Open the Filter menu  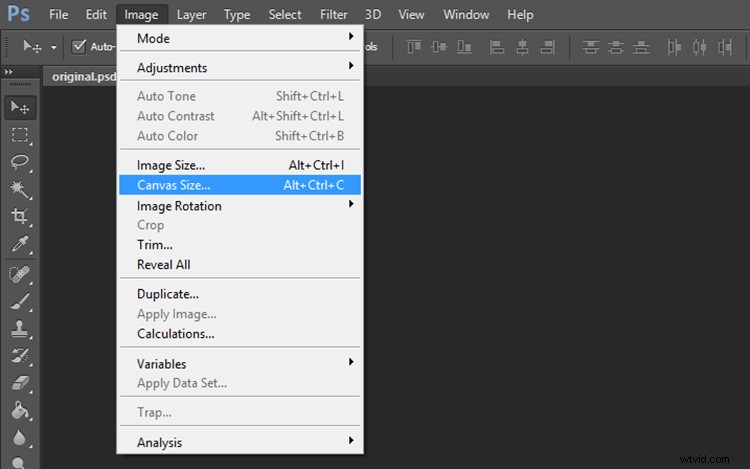click(334, 15)
